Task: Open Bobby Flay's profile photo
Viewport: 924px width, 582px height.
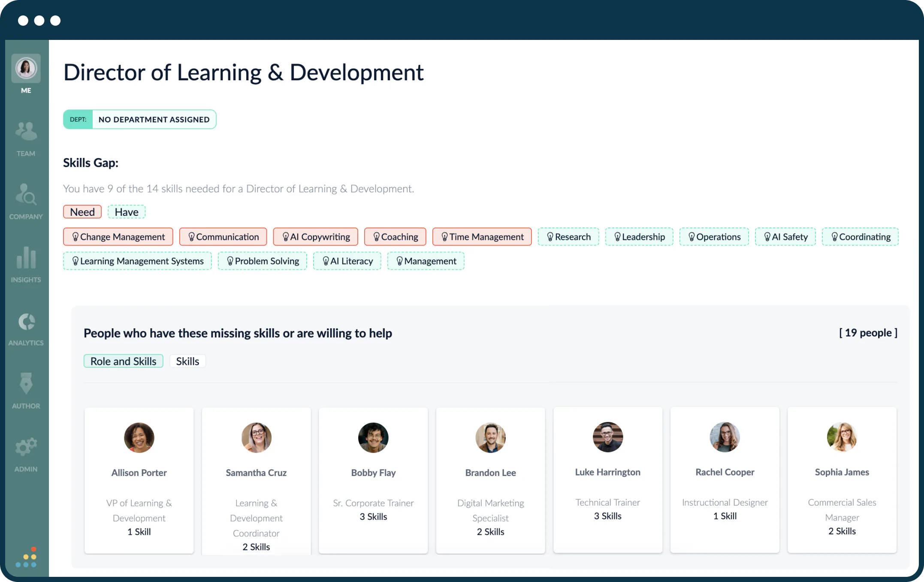Action: 373,438
